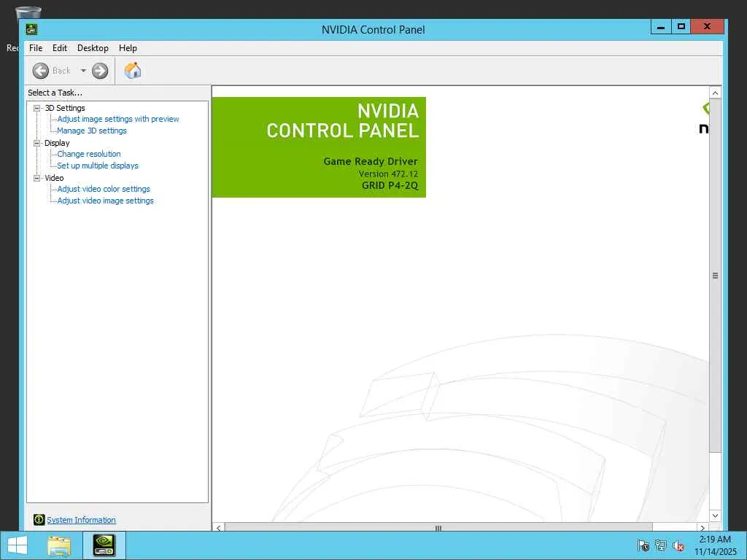Open Set up multiple displays
The height and width of the screenshot is (560, 747).
(x=98, y=166)
